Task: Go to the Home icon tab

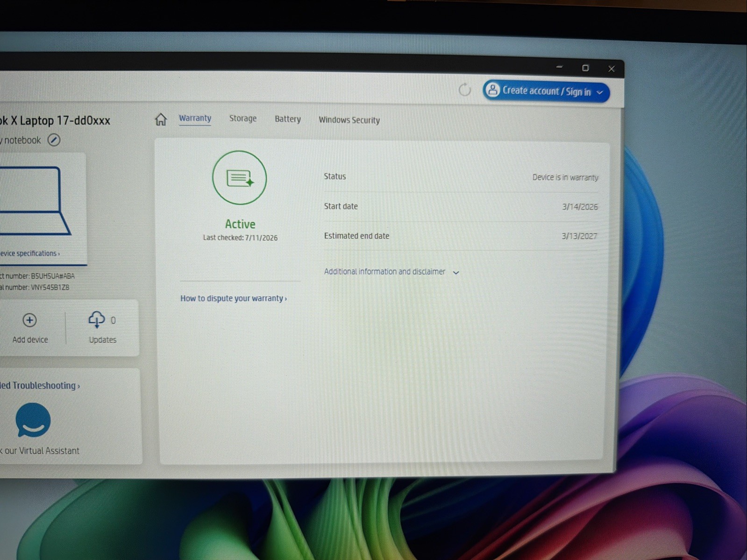Action: click(x=161, y=120)
